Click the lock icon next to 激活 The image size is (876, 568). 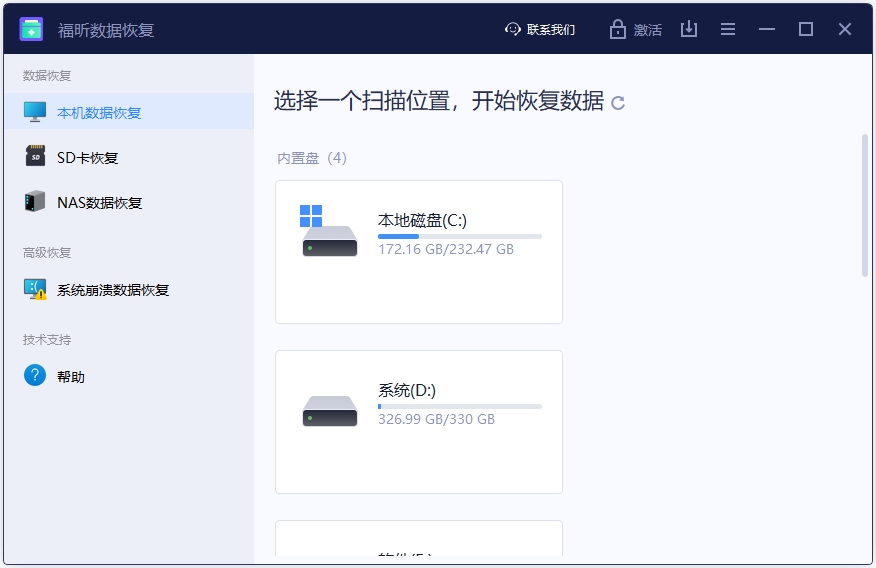point(618,29)
